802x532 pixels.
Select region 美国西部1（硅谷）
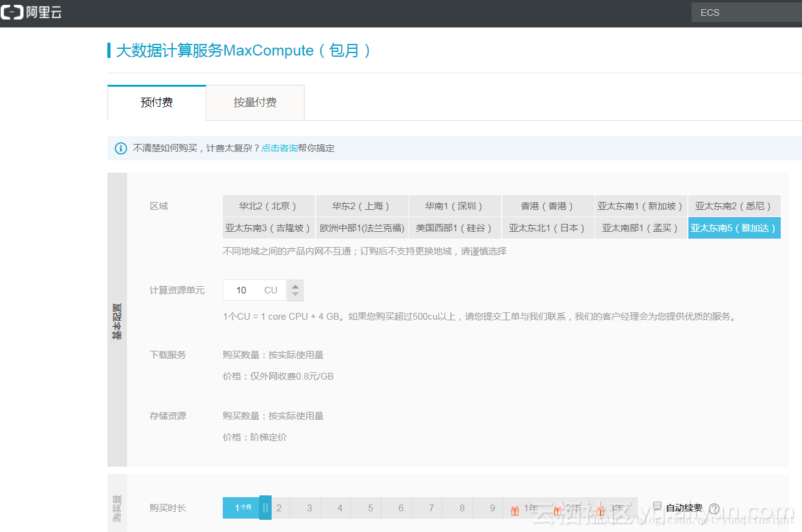click(x=455, y=228)
